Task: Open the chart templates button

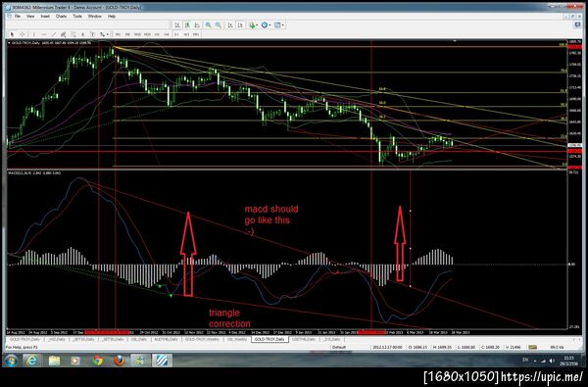Action: (277, 25)
